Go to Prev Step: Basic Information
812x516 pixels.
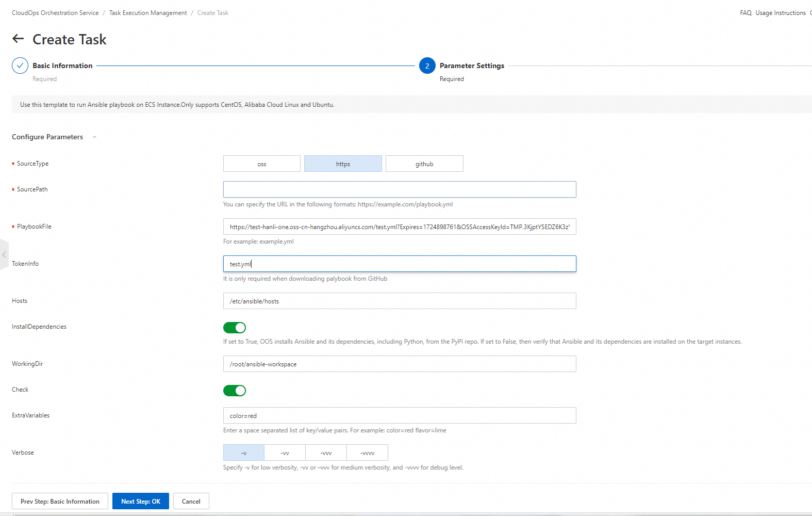[x=60, y=501]
